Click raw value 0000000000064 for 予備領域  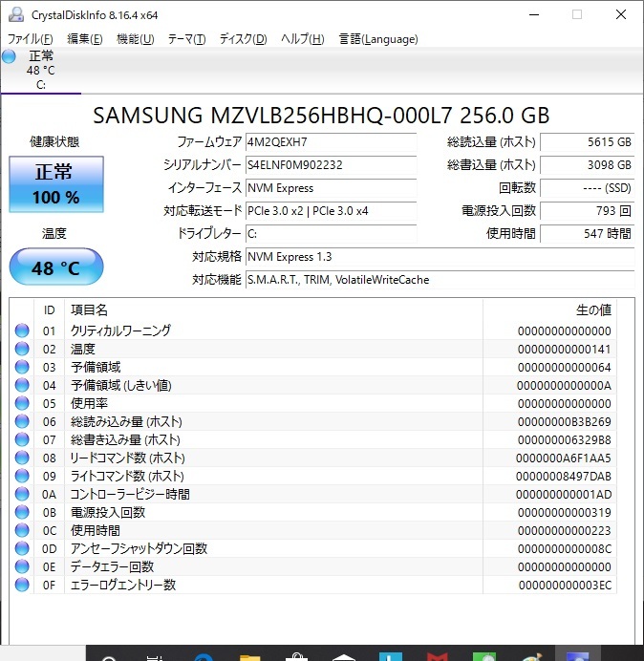click(565, 367)
